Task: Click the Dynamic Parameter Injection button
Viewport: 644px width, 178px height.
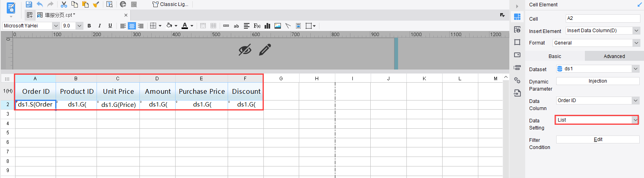Action: click(598, 81)
